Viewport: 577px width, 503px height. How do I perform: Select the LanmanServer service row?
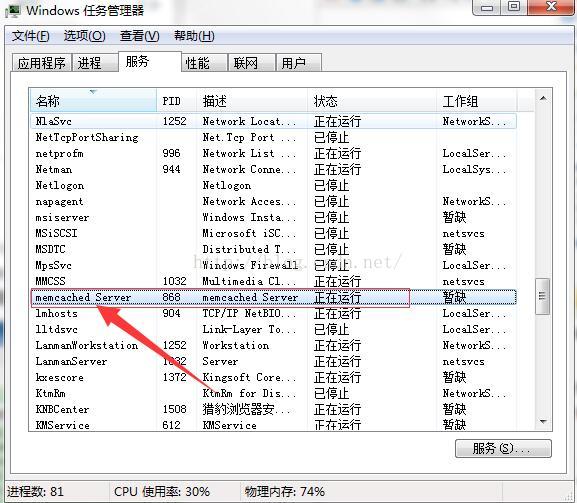(x=273, y=361)
